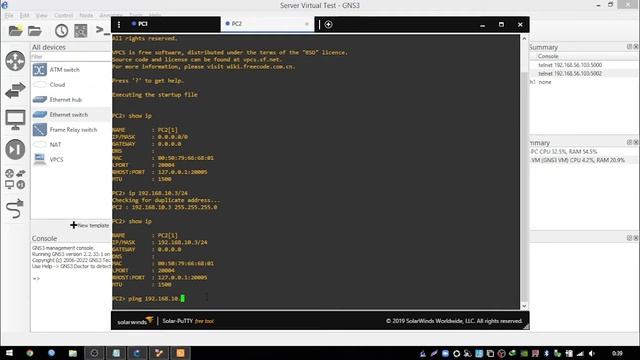This screenshot has height=360, width=640.
Task: Open Solar-PuTTY three-dot menu
Action: (x=119, y=24)
